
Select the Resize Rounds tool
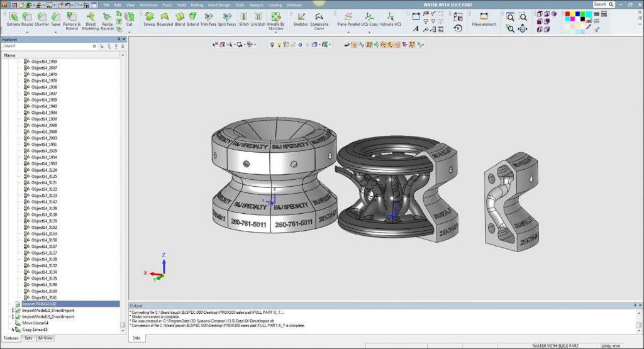click(x=107, y=21)
